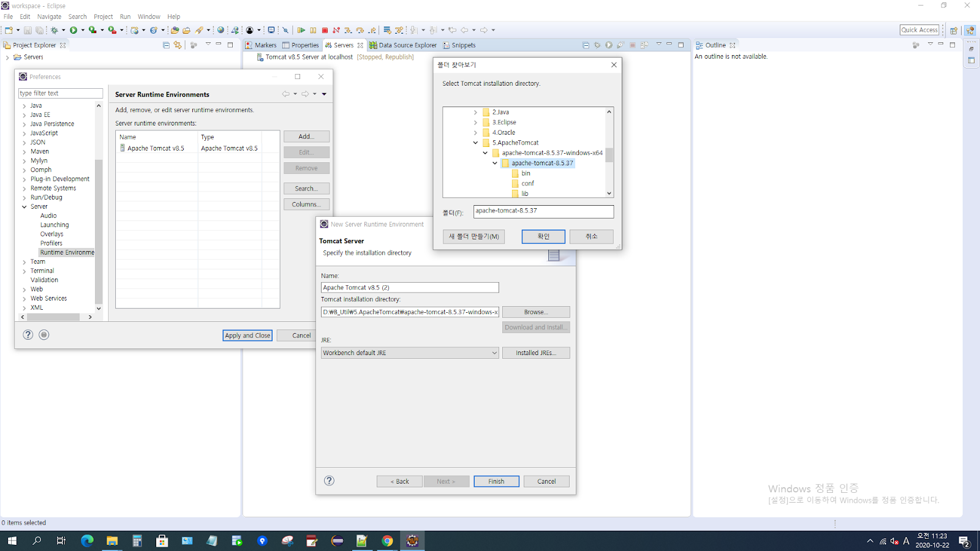Click Apply and Close in Preferences
Screen dimensions: 980x551
pos(247,335)
